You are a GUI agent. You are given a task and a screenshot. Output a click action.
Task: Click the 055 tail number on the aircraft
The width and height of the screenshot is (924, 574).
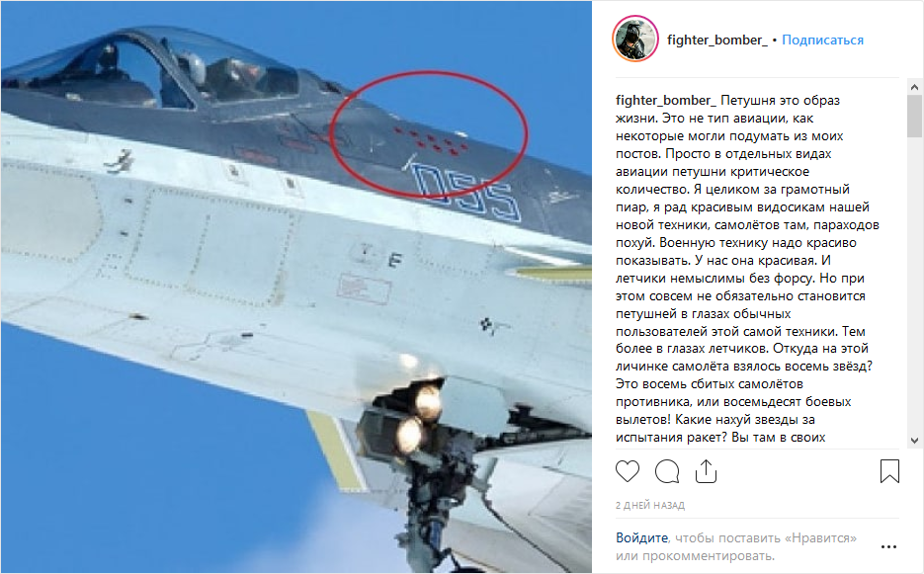coord(465,192)
